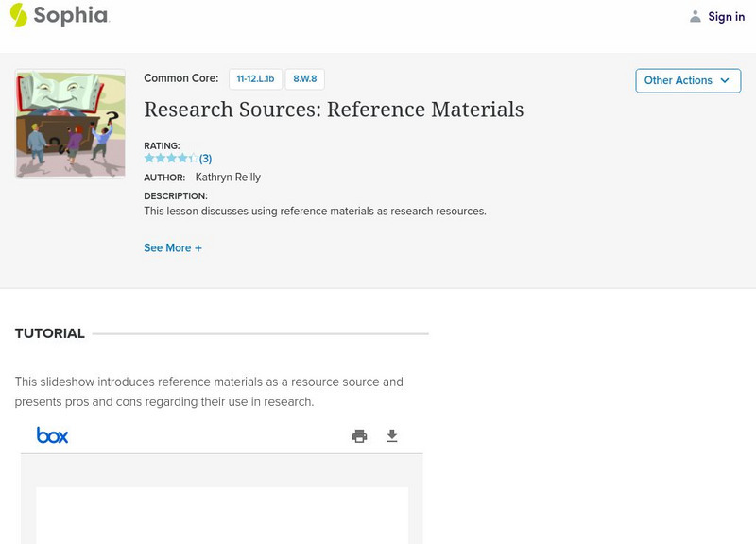The height and width of the screenshot is (544, 756).
Task: Select the 8.W.8 Common Core tag
Action: click(x=304, y=79)
